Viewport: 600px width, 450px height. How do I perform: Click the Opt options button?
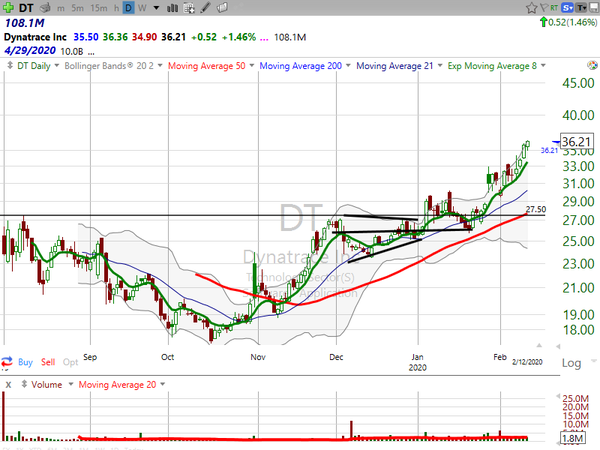point(70,362)
